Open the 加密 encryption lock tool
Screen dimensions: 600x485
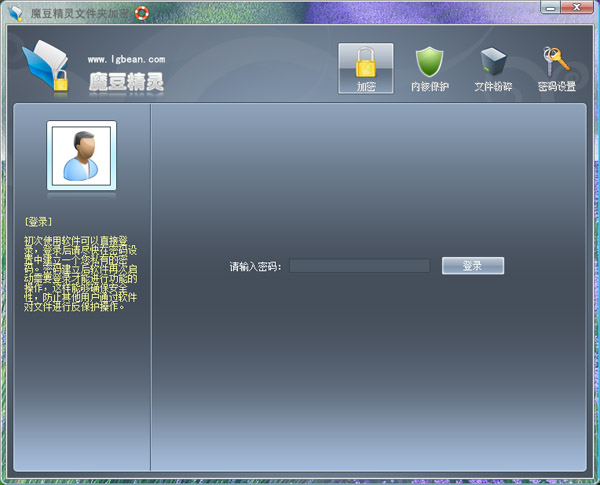click(x=365, y=68)
